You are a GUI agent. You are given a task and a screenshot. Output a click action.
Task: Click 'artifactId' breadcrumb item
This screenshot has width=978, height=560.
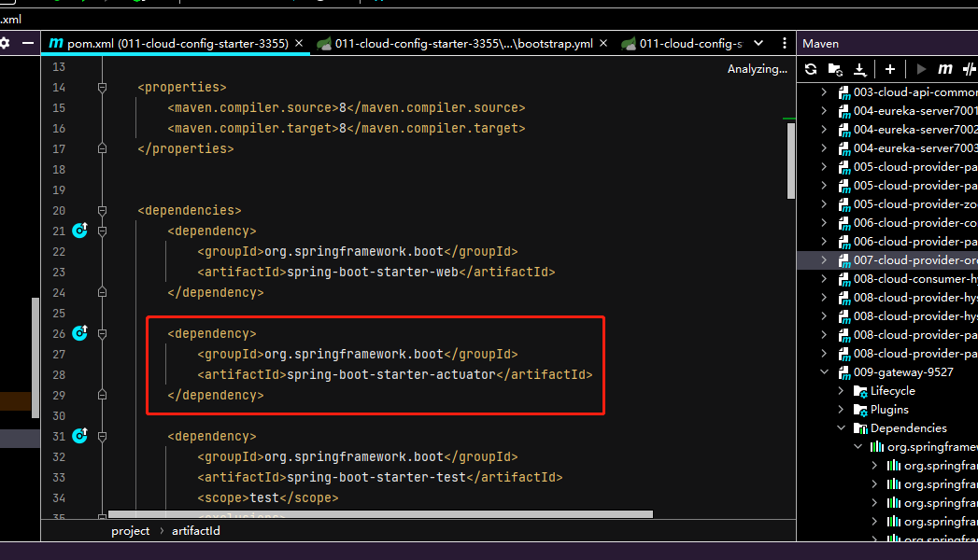click(x=196, y=531)
